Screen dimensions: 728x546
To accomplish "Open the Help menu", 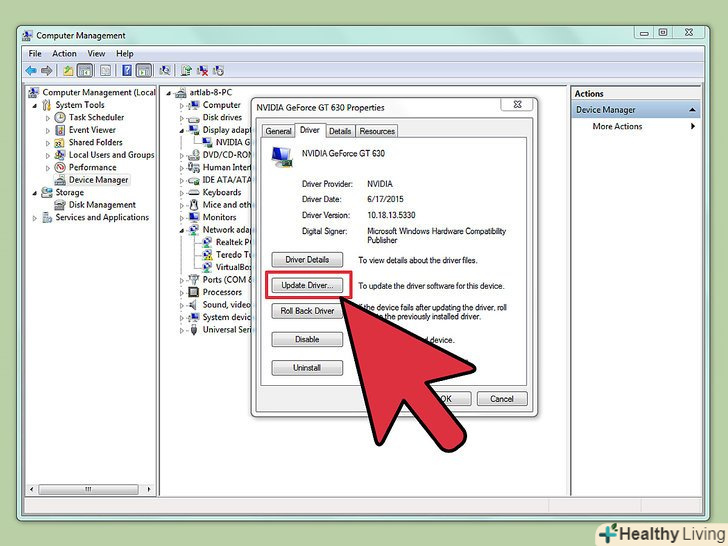I will pos(124,54).
